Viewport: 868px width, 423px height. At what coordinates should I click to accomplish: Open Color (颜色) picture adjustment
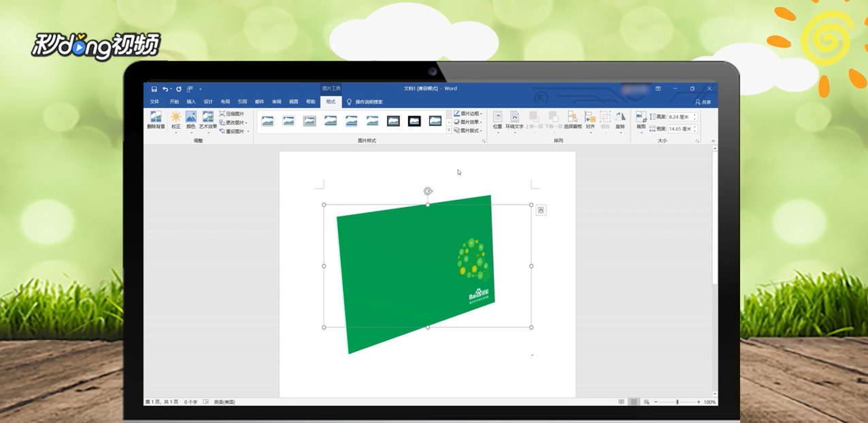191,121
